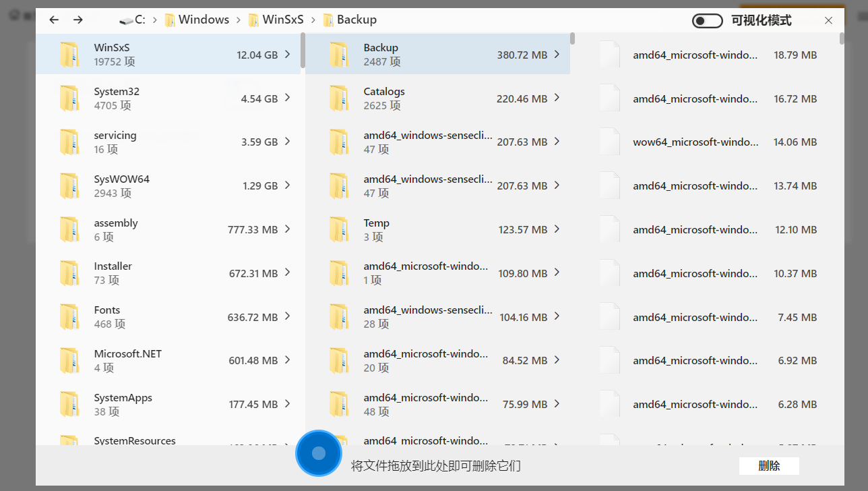The height and width of the screenshot is (491, 868).
Task: Expand the System32 folder chevron
Action: click(288, 98)
